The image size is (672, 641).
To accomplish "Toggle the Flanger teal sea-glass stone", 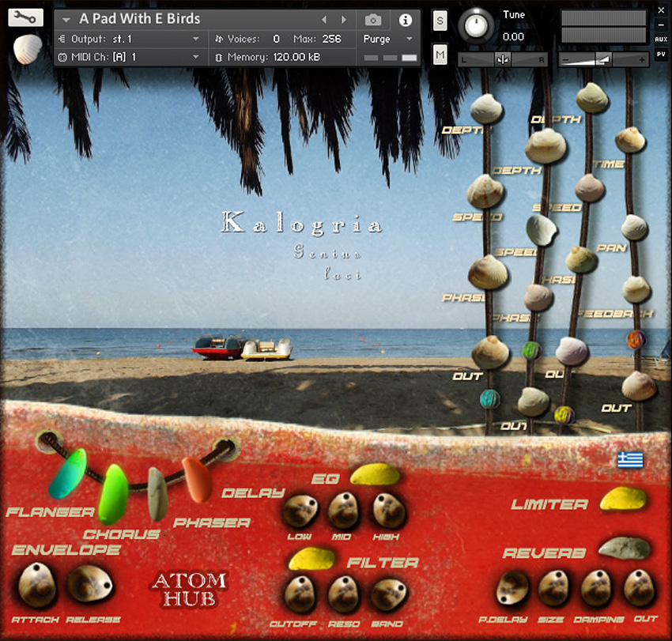I will tap(68, 473).
